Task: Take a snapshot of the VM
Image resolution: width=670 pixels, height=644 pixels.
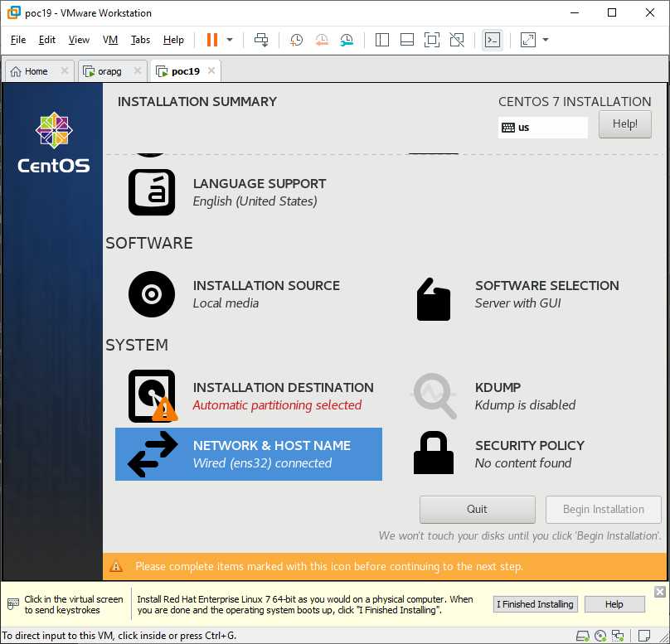Action: tap(296, 40)
